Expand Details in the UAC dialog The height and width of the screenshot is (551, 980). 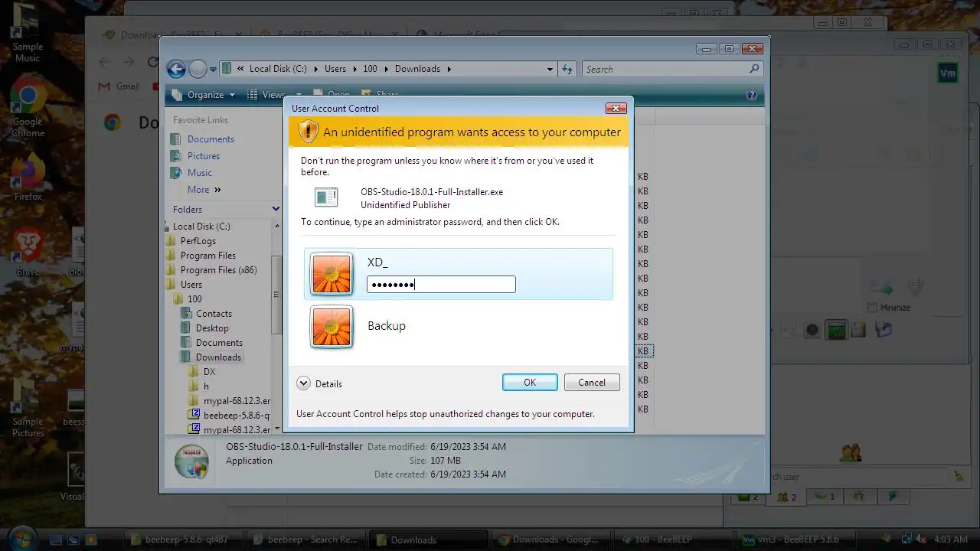tap(319, 383)
